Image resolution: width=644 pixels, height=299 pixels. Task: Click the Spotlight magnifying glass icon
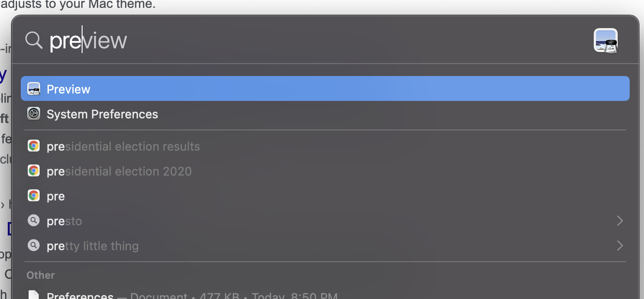pyautogui.click(x=34, y=40)
